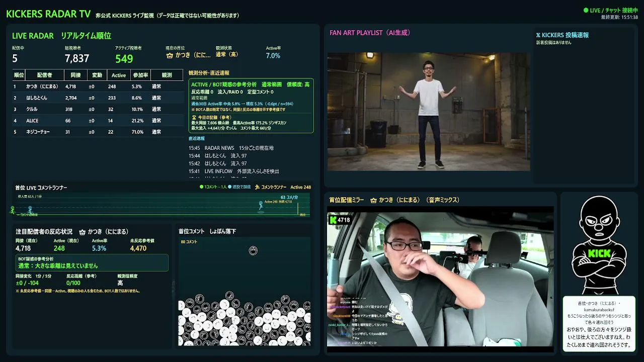Click the 総視聴者 value 7,837

[77, 58]
